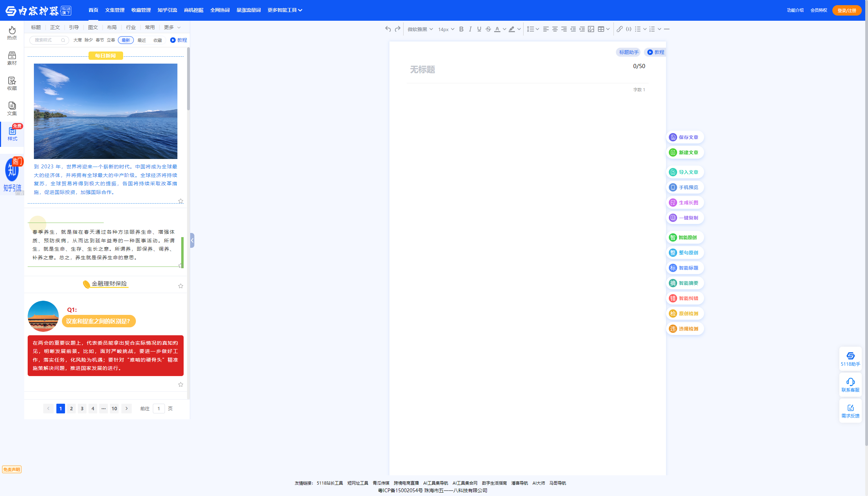The image size is (868, 496).
Task: Toggle bold formatting
Action: (x=461, y=29)
